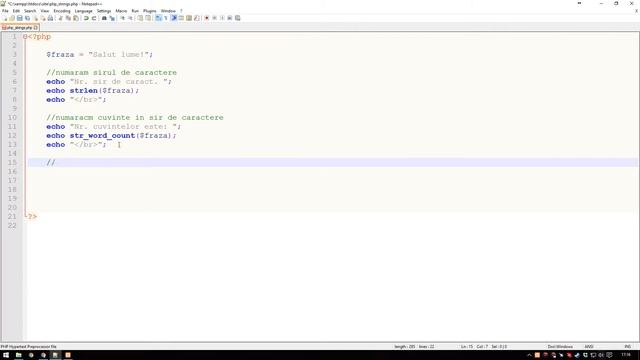Show hidden system tray icons chevron
Screen dimensions: 640x360
(529, 355)
